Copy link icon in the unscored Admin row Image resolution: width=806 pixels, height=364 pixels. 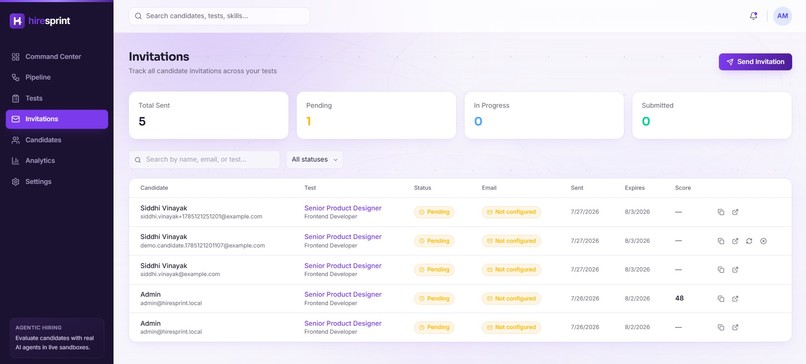[721, 327]
